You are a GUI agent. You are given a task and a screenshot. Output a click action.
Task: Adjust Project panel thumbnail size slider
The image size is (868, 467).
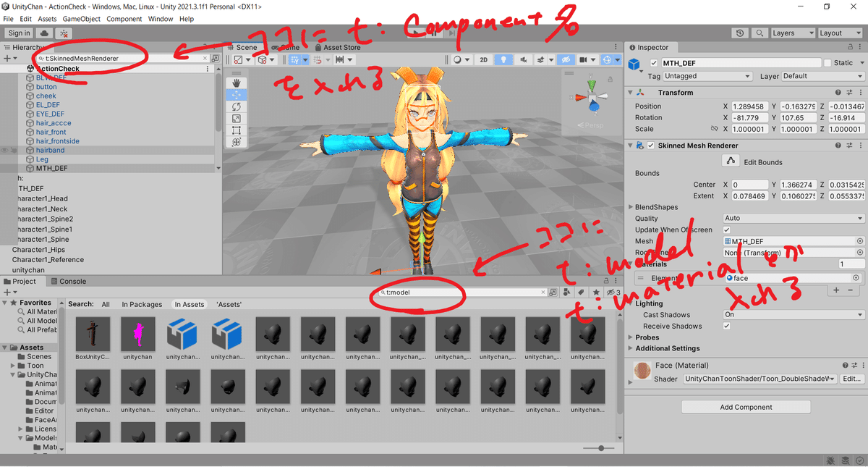click(602, 449)
